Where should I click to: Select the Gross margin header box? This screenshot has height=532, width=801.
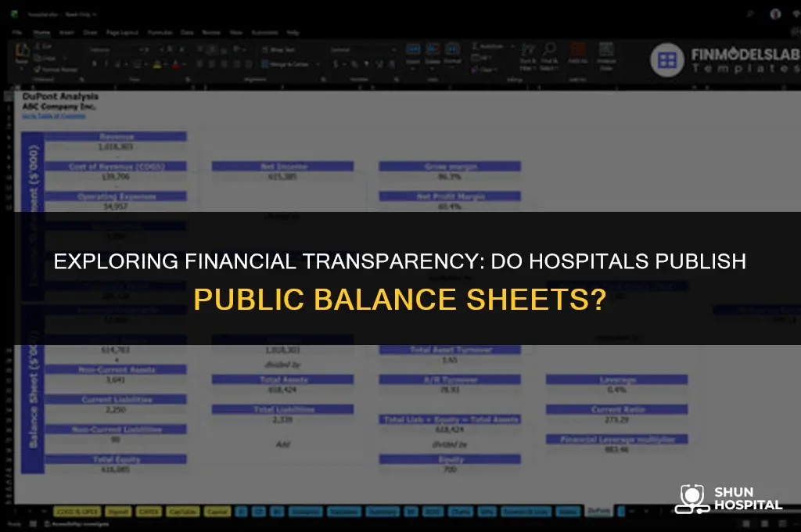(450, 166)
